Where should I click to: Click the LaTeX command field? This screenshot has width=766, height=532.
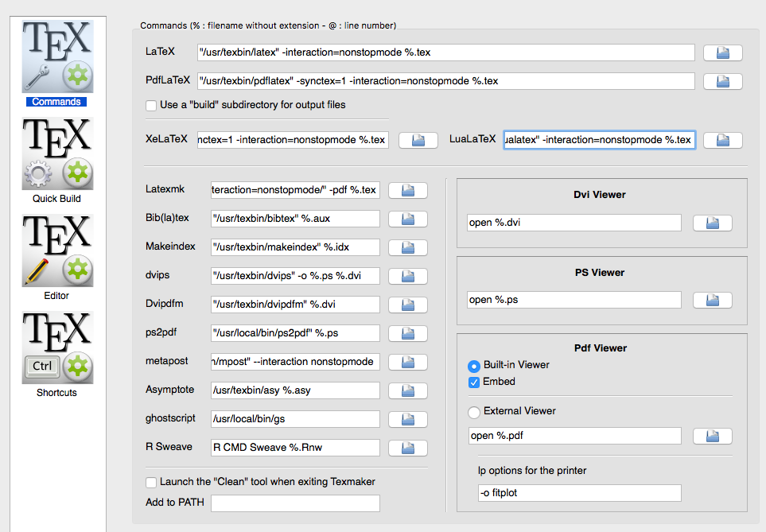pos(446,52)
